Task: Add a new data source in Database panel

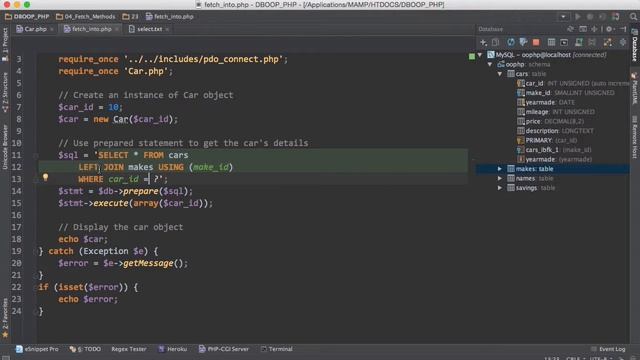Action: [483, 42]
